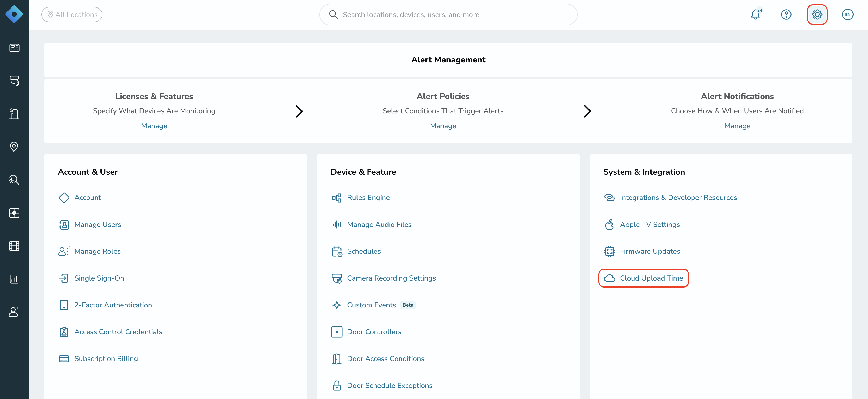Click the Door Controllers icon
Viewport: 868px width, 399px height.
(337, 332)
